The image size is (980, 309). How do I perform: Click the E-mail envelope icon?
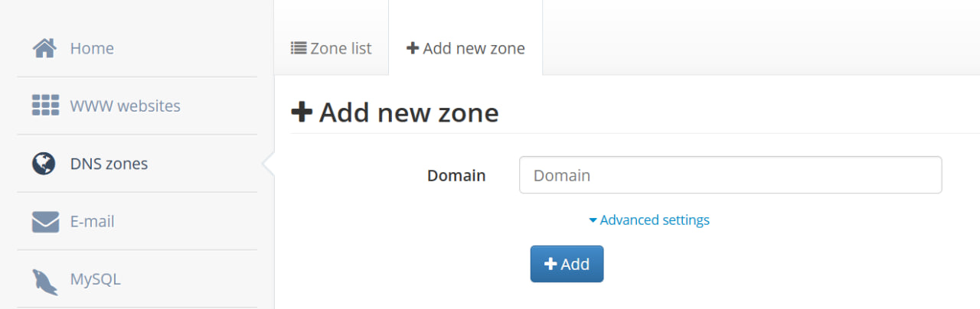(x=45, y=222)
